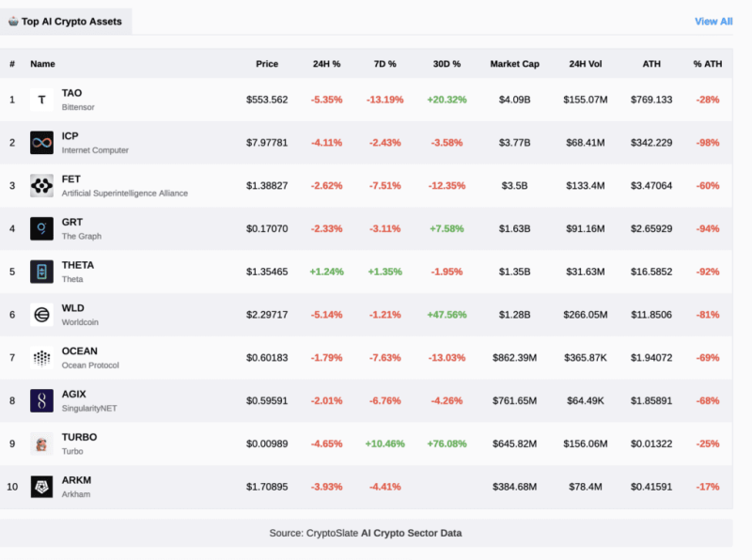Click the Worldcoin subtitle text
The width and height of the screenshot is (752, 560).
(80, 322)
